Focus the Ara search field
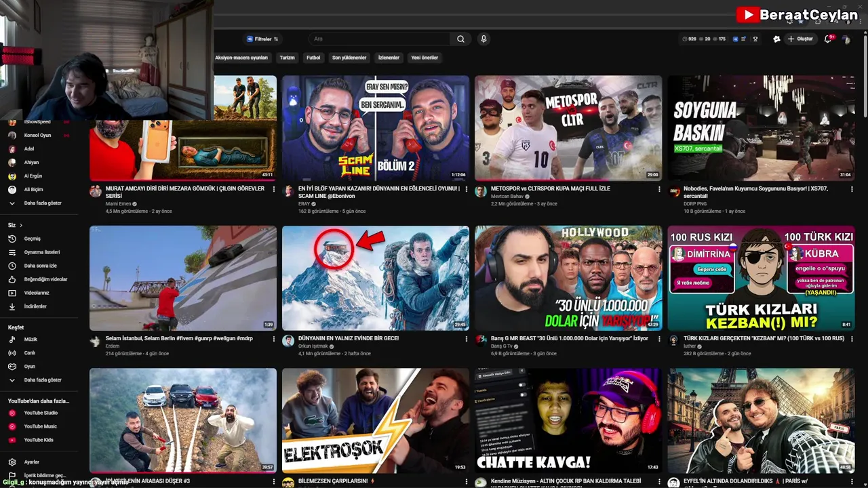 [380, 39]
